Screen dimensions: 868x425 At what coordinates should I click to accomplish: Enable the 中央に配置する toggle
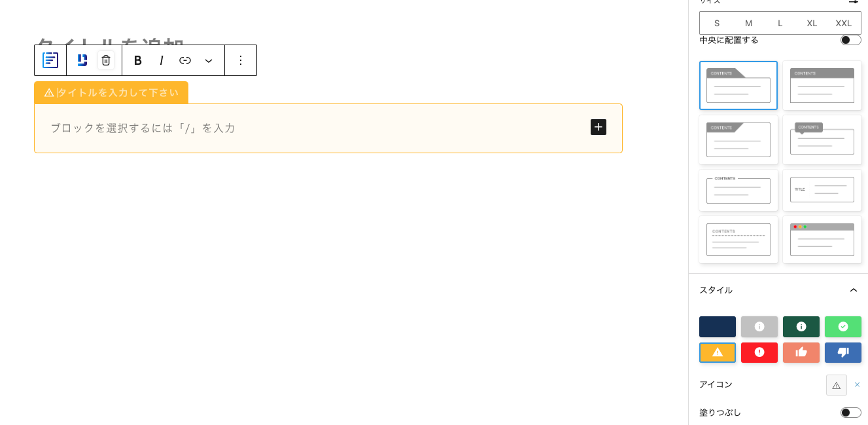coord(850,40)
